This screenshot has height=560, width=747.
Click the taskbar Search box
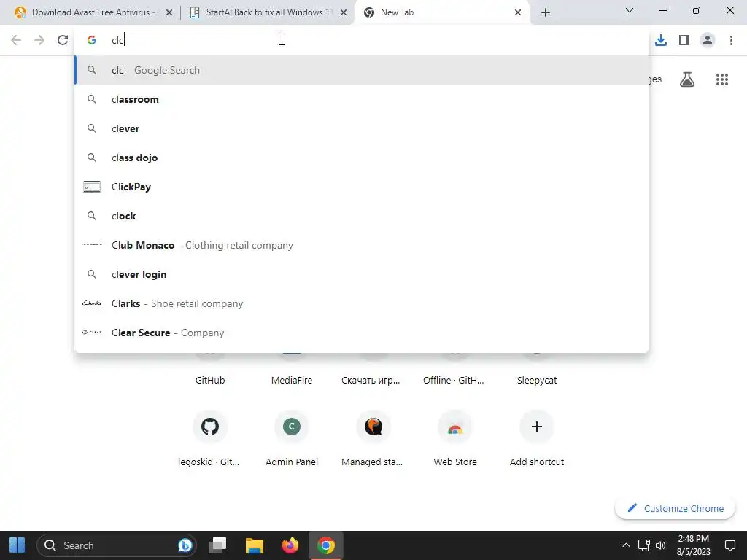coord(116,545)
